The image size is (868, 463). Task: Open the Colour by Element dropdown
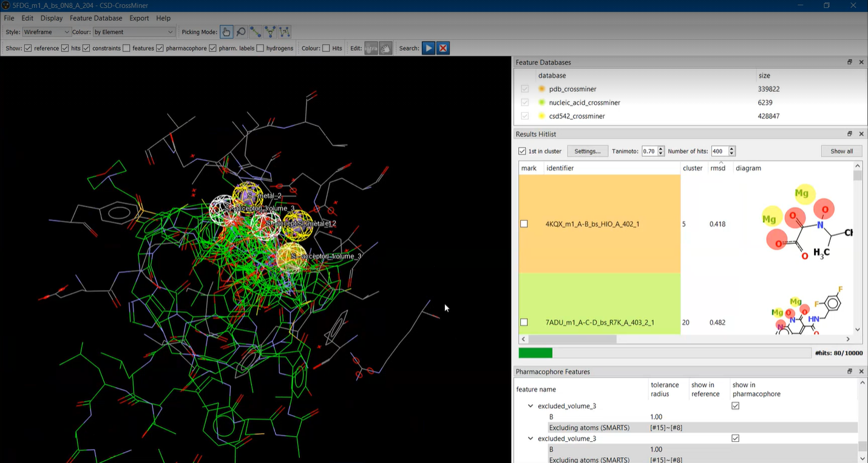click(134, 32)
